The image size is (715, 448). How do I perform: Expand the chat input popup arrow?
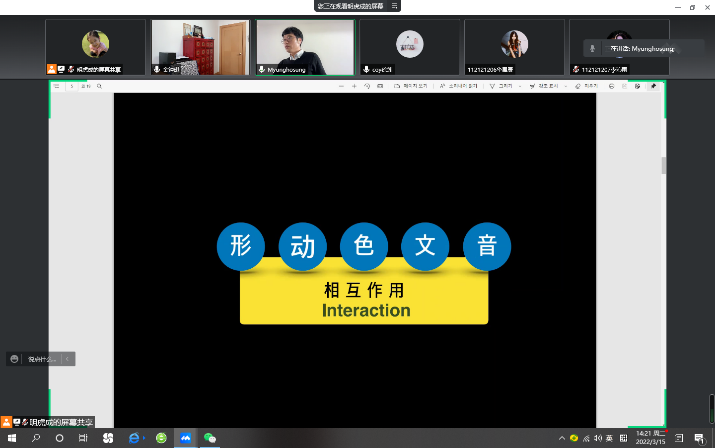coord(67,359)
